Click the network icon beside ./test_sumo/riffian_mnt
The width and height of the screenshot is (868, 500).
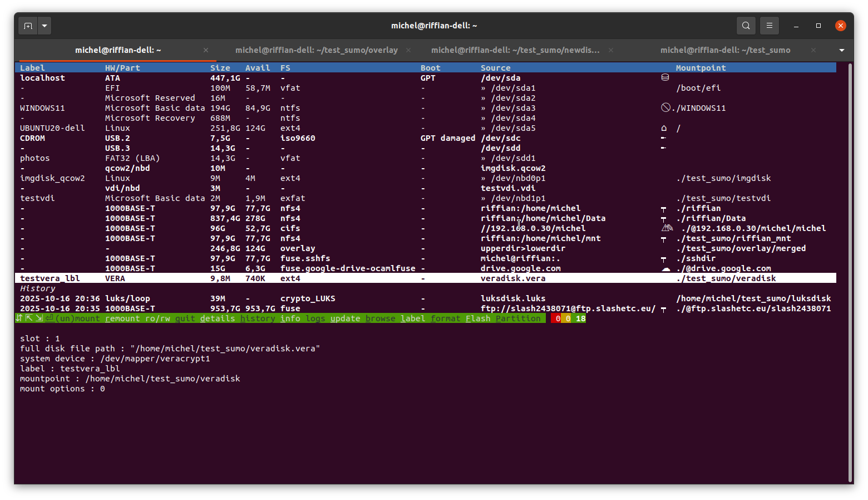point(663,239)
